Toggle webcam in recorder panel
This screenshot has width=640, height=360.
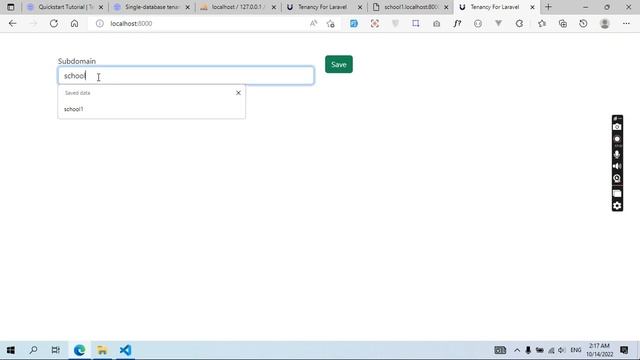617,178
